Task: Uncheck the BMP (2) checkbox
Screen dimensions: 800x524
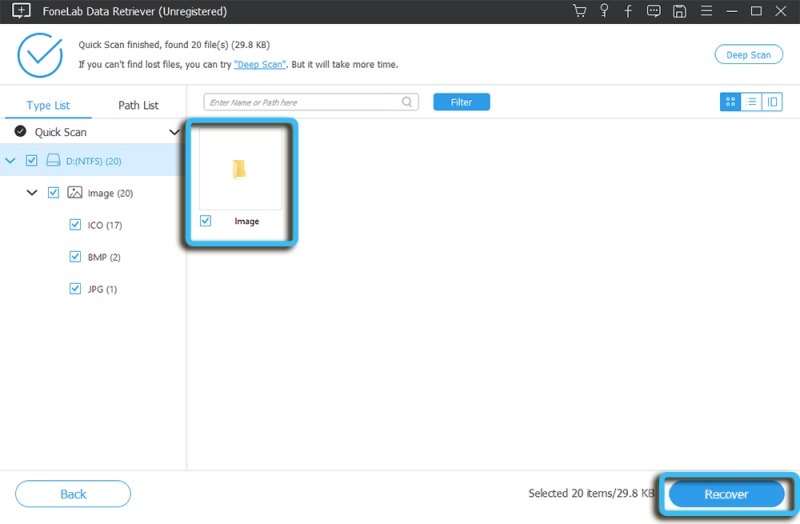Action: click(x=75, y=257)
